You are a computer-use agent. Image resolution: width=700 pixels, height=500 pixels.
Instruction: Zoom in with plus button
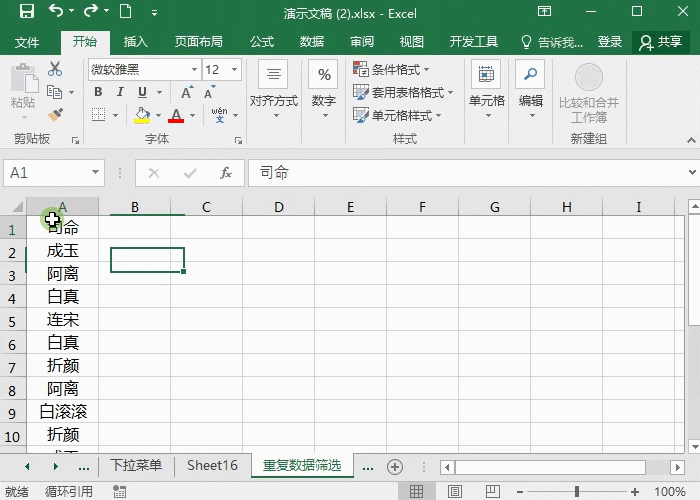[635, 492]
